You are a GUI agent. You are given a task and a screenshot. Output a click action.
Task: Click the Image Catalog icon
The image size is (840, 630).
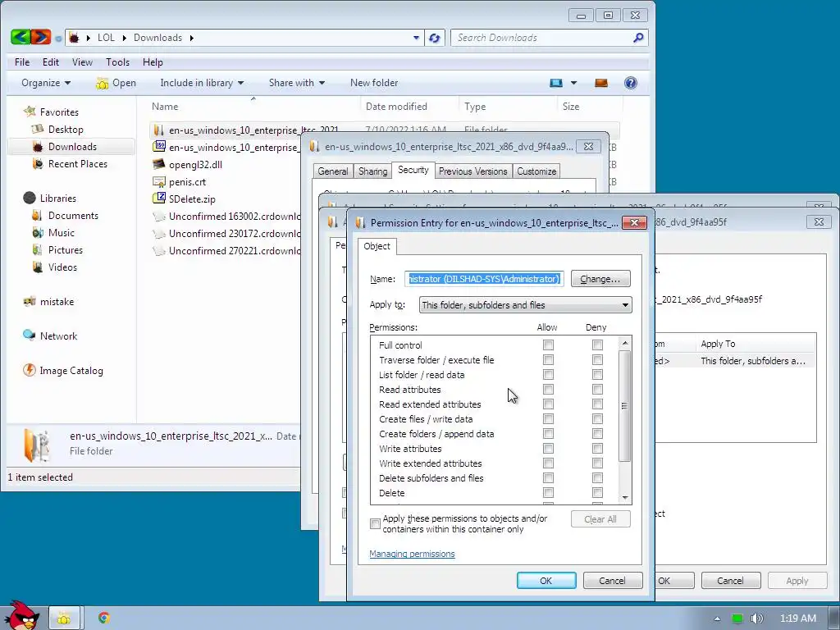point(30,370)
